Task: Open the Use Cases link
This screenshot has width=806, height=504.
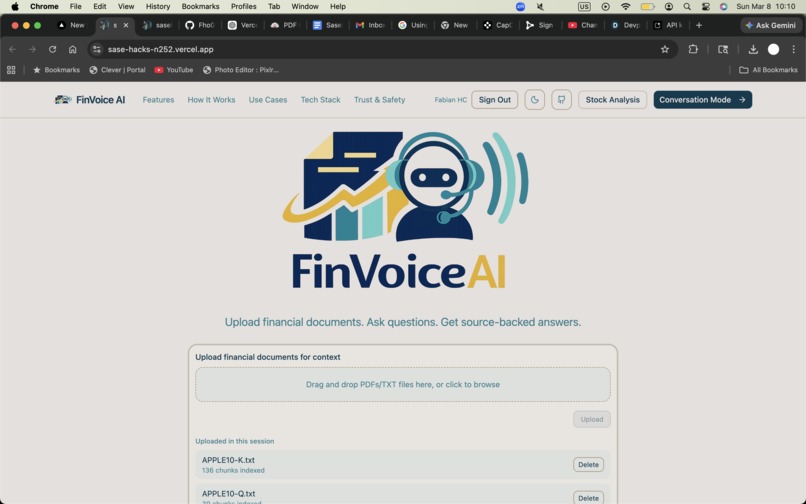Action: (x=268, y=100)
